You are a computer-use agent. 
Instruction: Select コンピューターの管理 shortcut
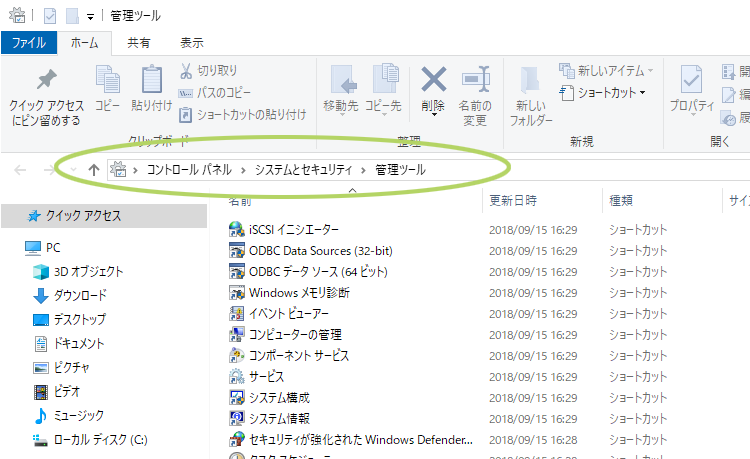295,335
